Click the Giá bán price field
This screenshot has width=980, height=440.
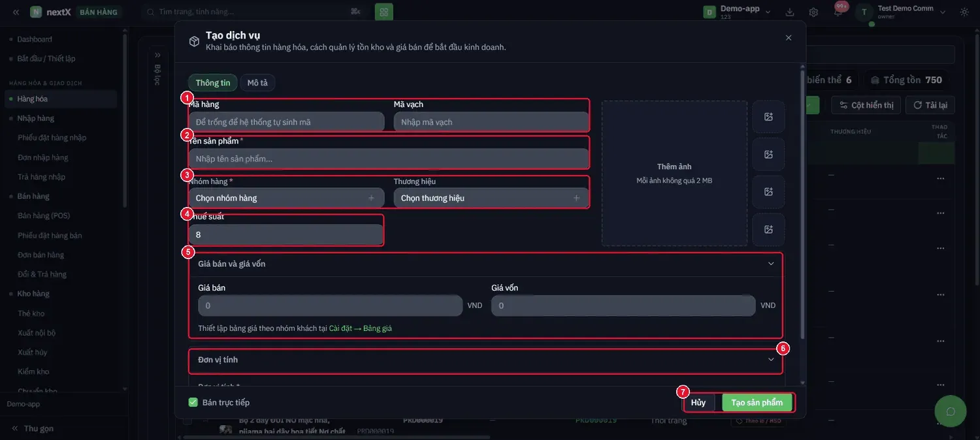(x=330, y=306)
